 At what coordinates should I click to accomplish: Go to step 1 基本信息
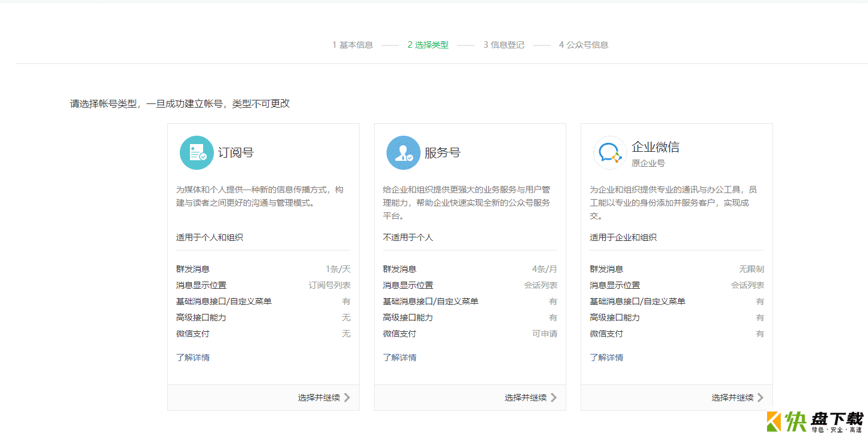352,45
